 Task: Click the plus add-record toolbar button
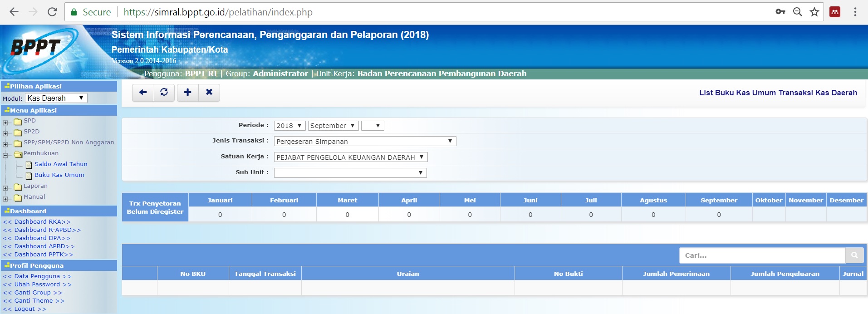188,93
